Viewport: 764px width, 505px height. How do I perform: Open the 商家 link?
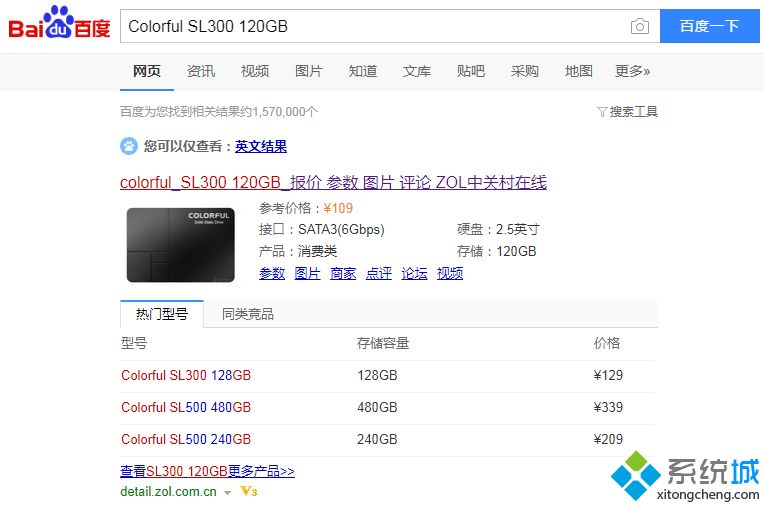(x=343, y=273)
